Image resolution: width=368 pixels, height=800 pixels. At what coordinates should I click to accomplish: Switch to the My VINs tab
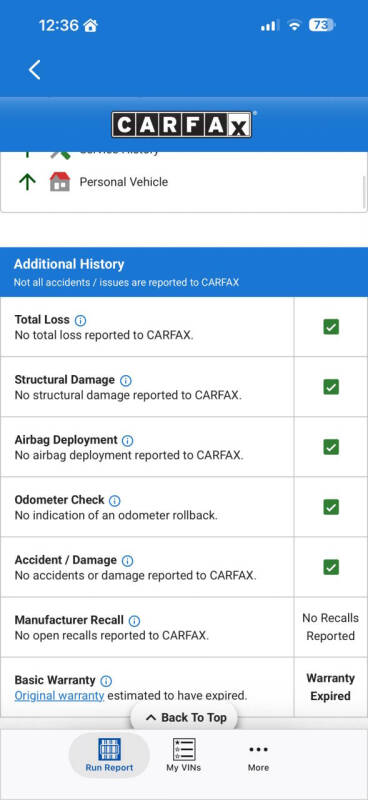point(184,756)
